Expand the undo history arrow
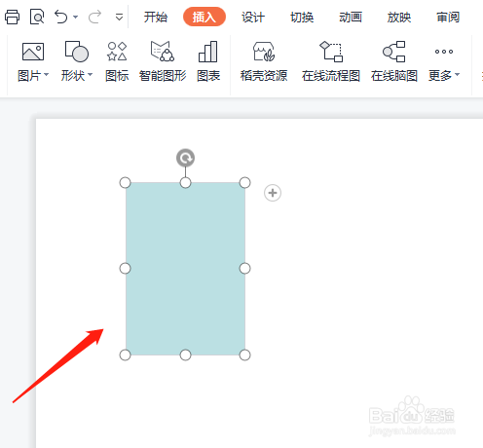This screenshot has width=483, height=448. coord(76,17)
